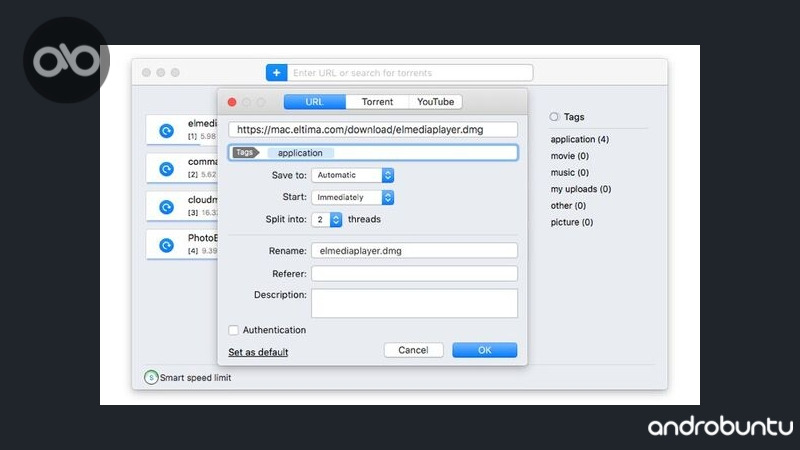Click the Description text area
Screen dimensions: 800x450
tap(414, 303)
